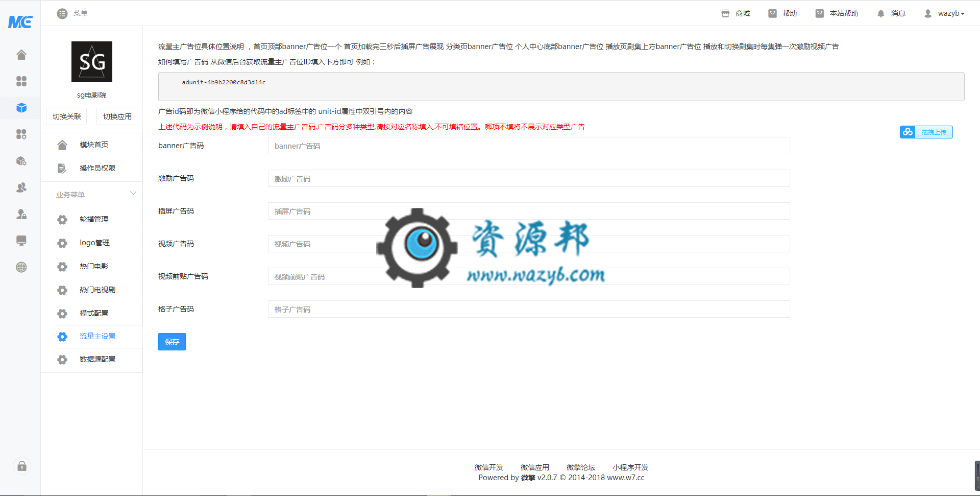Click the gear icon beside 热门电视剧
The image size is (980, 496).
[62, 290]
